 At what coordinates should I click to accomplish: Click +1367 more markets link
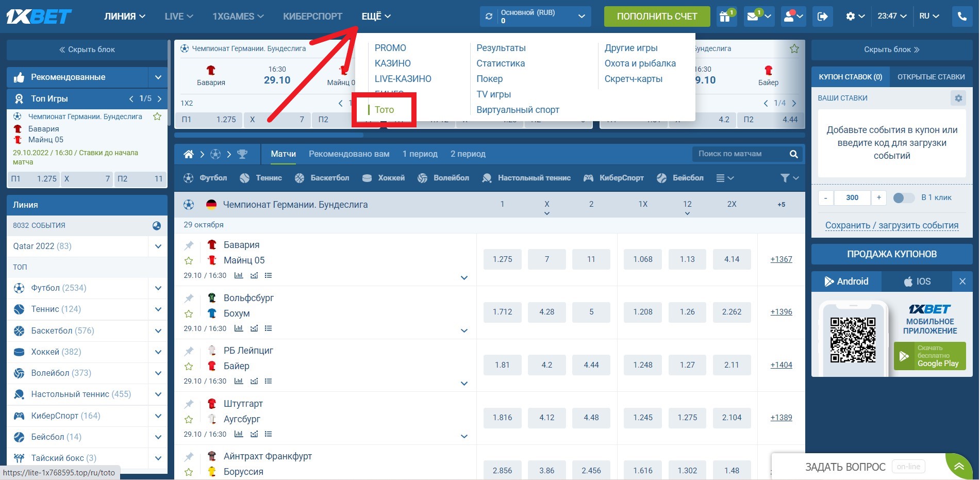tap(781, 259)
